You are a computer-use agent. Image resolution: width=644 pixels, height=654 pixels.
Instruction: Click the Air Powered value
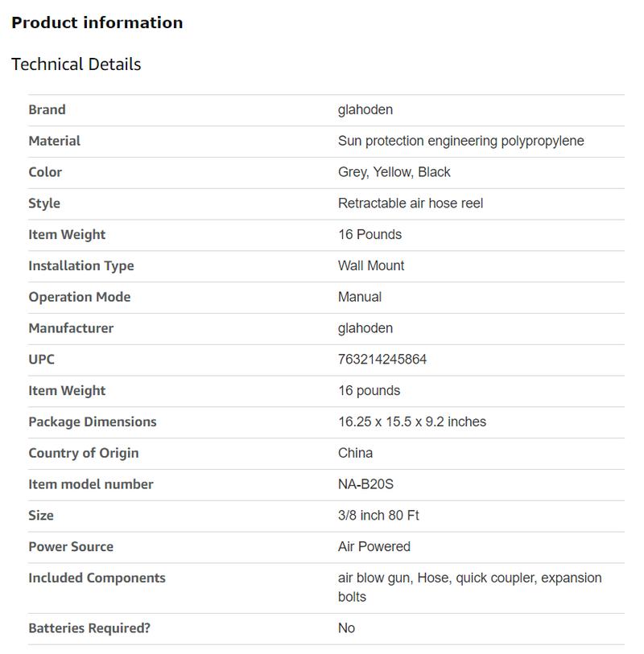(374, 547)
